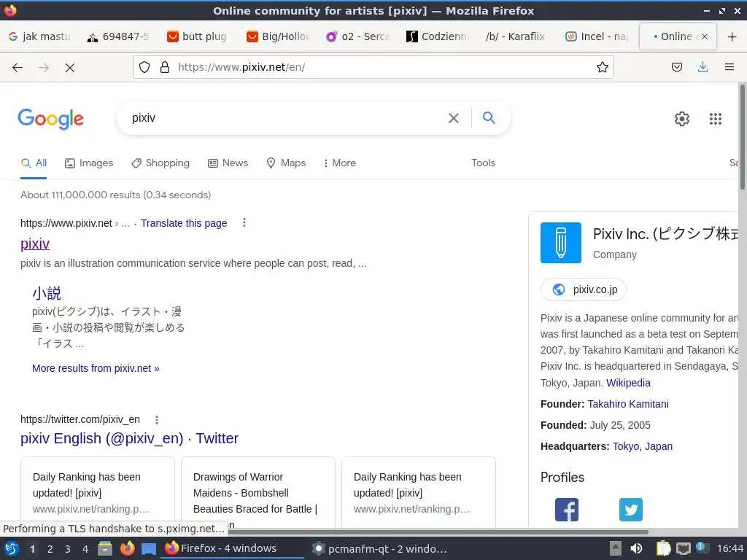Select the Shopping search filter
The image size is (747, 560).
(160, 163)
